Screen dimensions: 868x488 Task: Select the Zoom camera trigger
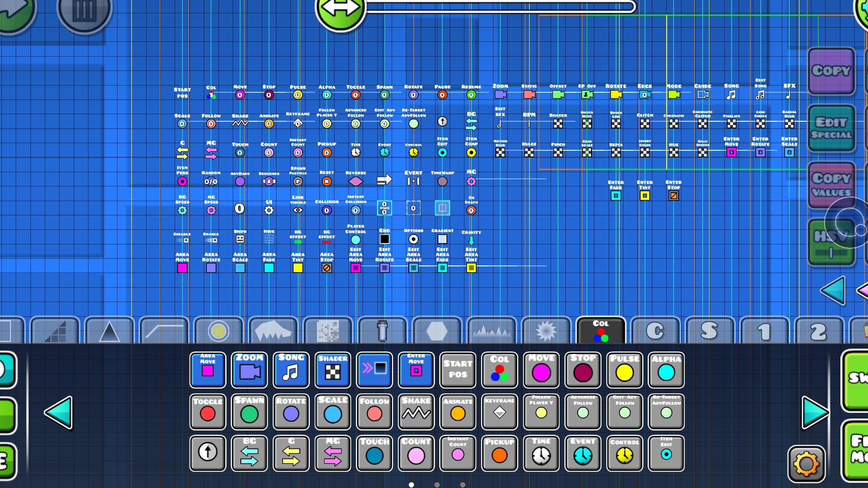point(249,370)
